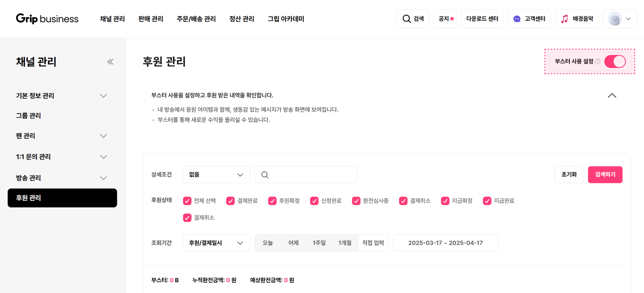This screenshot has height=293, width=644.
Task: Open the 후원/결제일시 dropdown
Action: 217,243
